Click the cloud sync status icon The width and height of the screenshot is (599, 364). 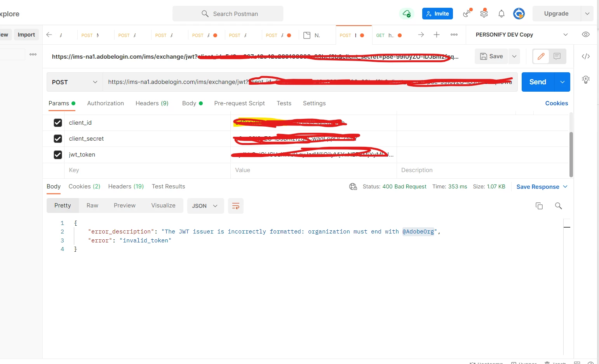[x=407, y=14]
